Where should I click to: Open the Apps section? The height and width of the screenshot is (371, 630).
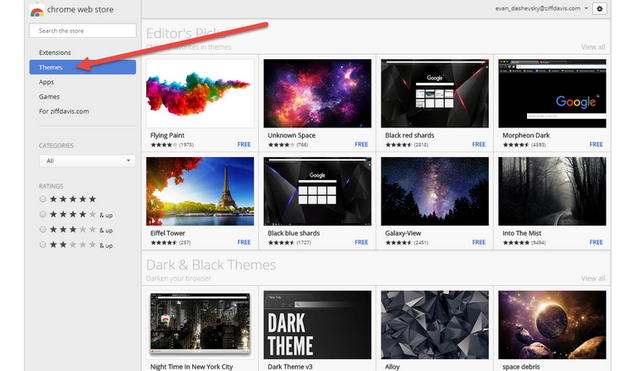tap(46, 82)
